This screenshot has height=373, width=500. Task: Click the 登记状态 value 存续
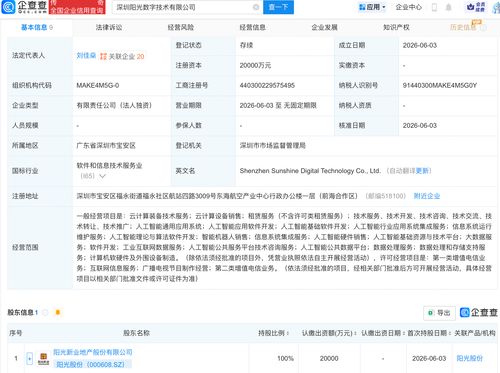pyautogui.click(x=246, y=45)
